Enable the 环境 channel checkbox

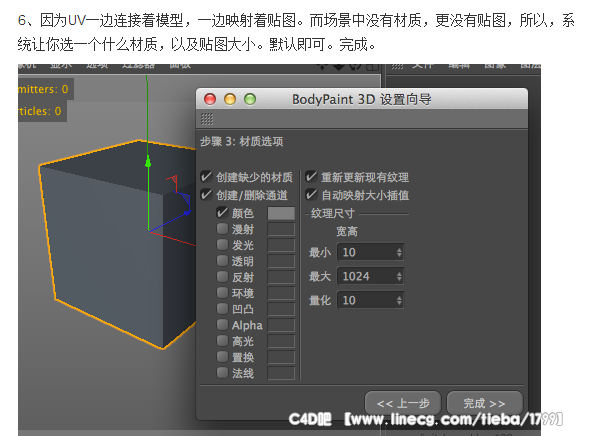click(222, 292)
